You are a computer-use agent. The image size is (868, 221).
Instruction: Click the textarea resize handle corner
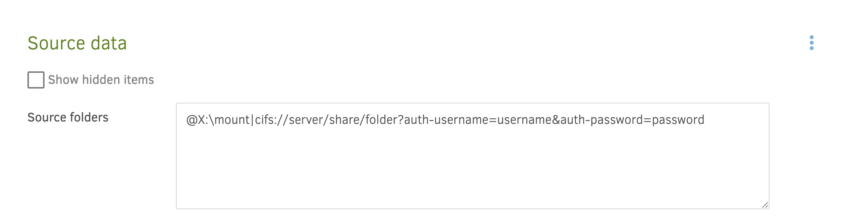pyautogui.click(x=765, y=205)
